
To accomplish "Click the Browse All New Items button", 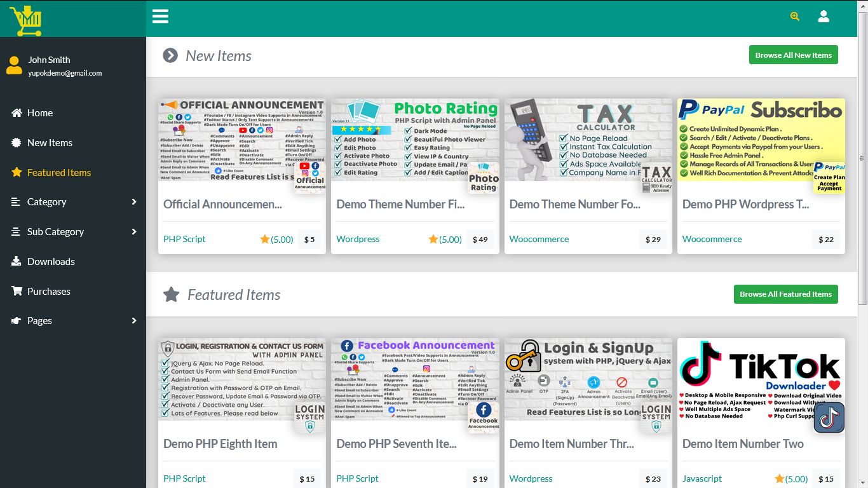I will pyautogui.click(x=793, y=55).
